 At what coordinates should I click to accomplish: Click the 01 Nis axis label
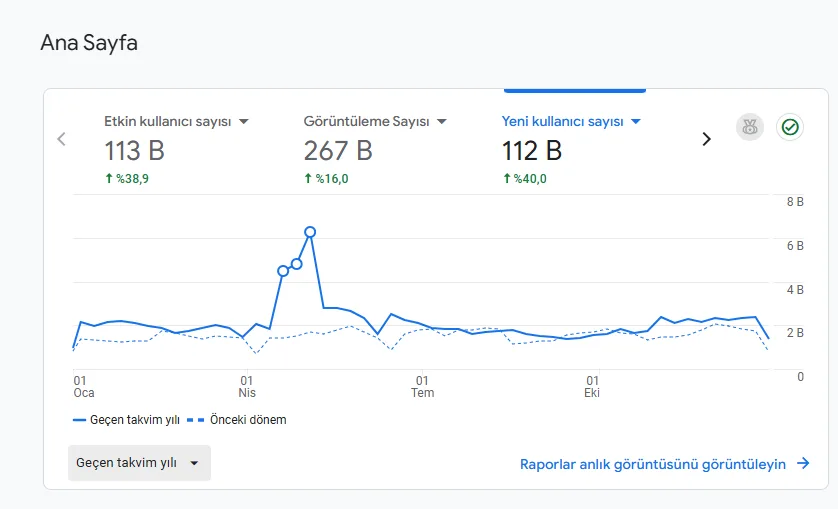(x=247, y=387)
